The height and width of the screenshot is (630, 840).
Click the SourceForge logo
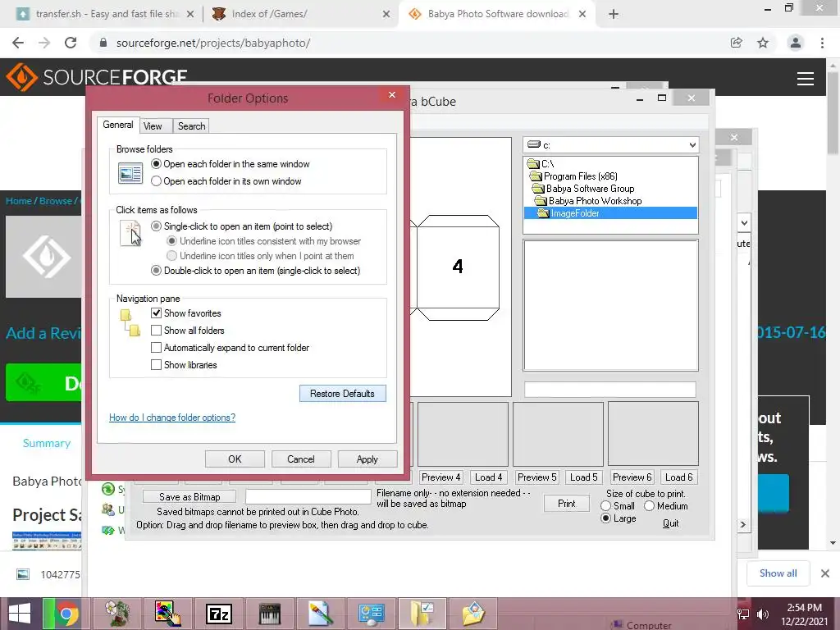[x=97, y=77]
